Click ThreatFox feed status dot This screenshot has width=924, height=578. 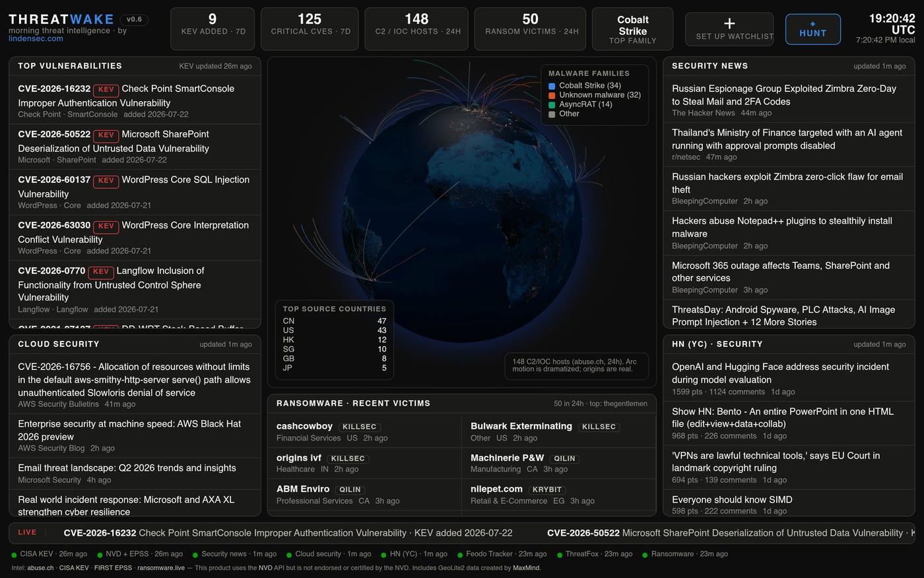(560, 555)
